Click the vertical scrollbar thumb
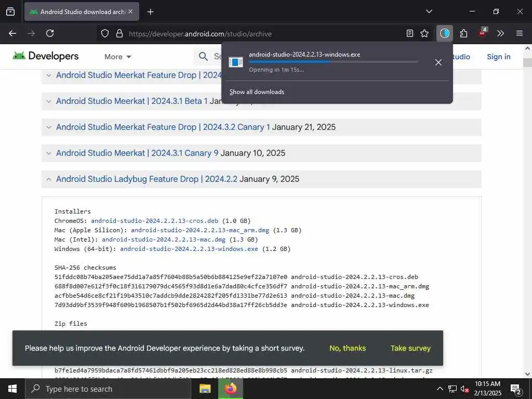Image resolution: width=532 pixels, height=399 pixels. pyautogui.click(x=528, y=62)
